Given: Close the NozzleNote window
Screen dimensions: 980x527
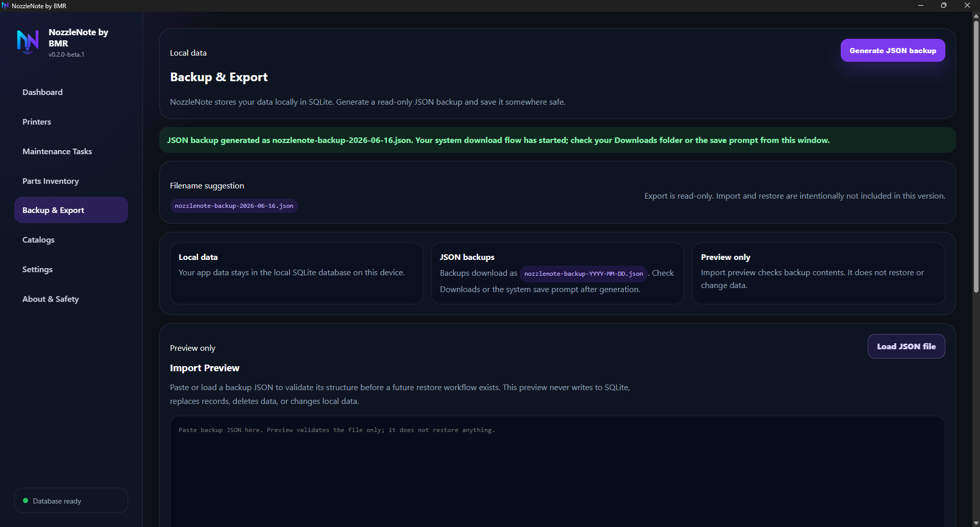Looking at the screenshot, I should (x=967, y=6).
